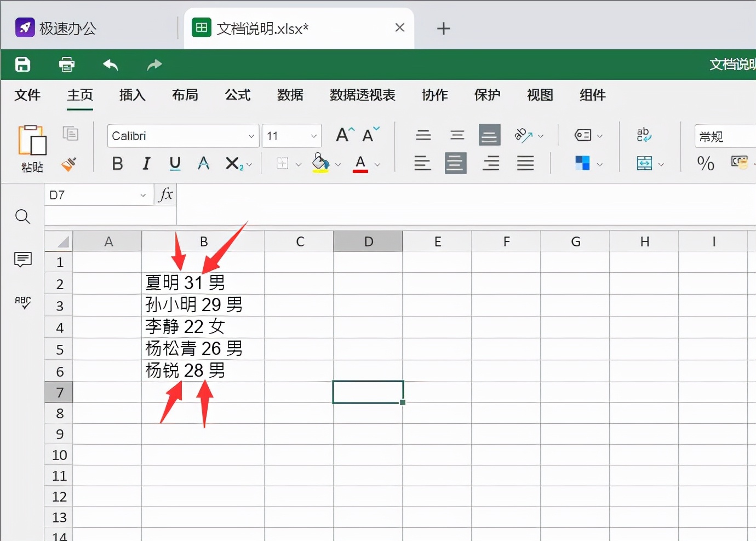The image size is (756, 541).
Task: Apply percent number format
Action: [x=706, y=163]
